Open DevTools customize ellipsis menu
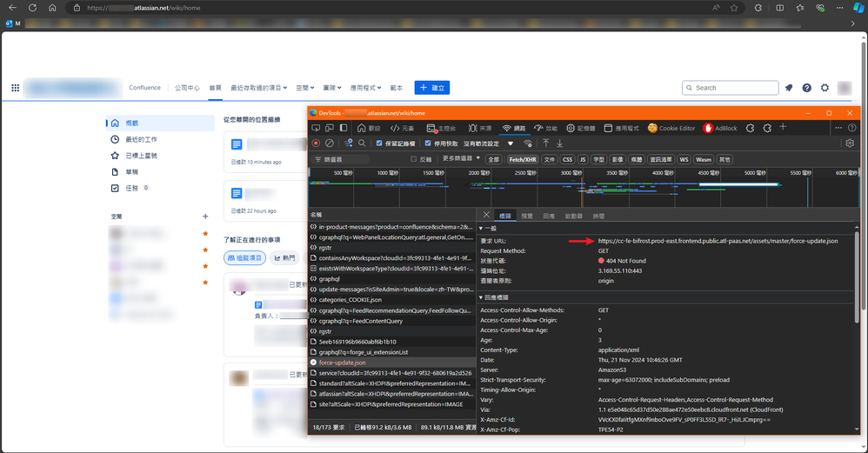Image resolution: width=868 pixels, height=453 pixels. tap(838, 128)
